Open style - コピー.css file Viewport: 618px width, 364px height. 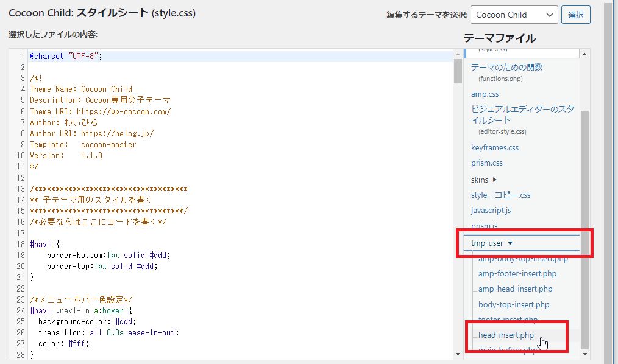pyautogui.click(x=500, y=195)
